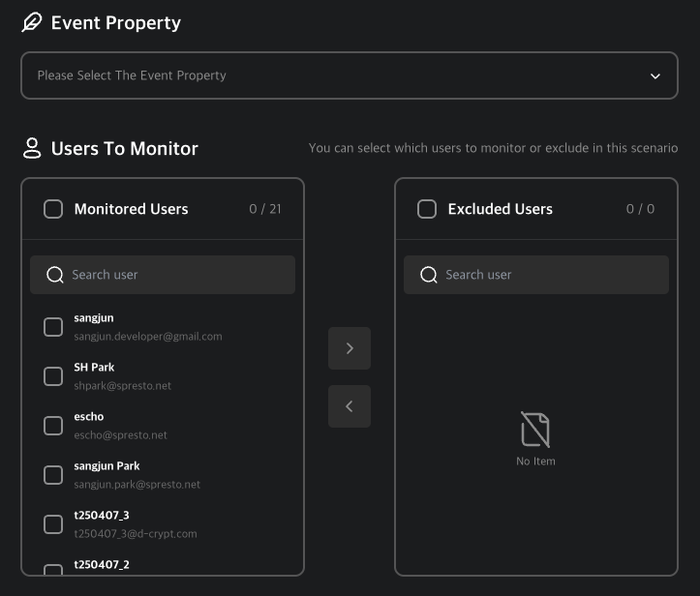Viewport: 700px width, 596px height.
Task: Select the SH Park user checkbox
Action: (53, 376)
